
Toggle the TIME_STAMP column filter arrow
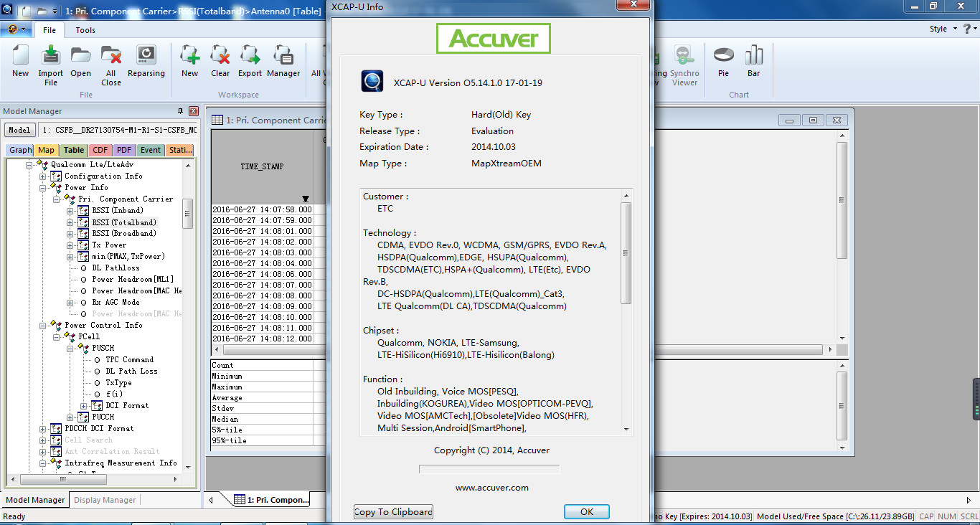pyautogui.click(x=305, y=199)
